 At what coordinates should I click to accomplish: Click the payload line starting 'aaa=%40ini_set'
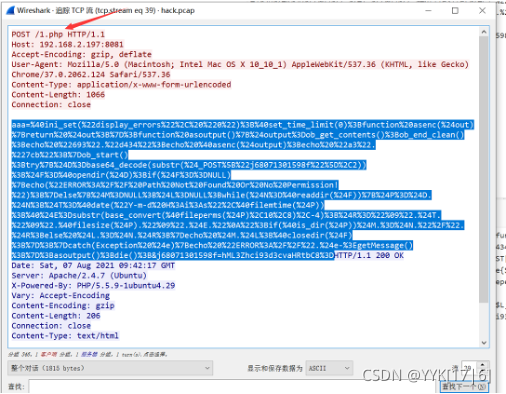(x=243, y=125)
